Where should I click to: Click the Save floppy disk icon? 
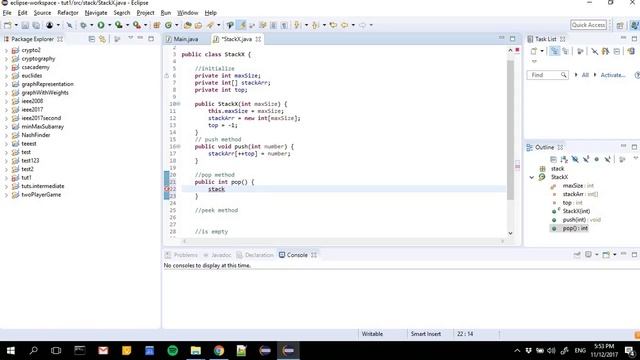pos(25,25)
